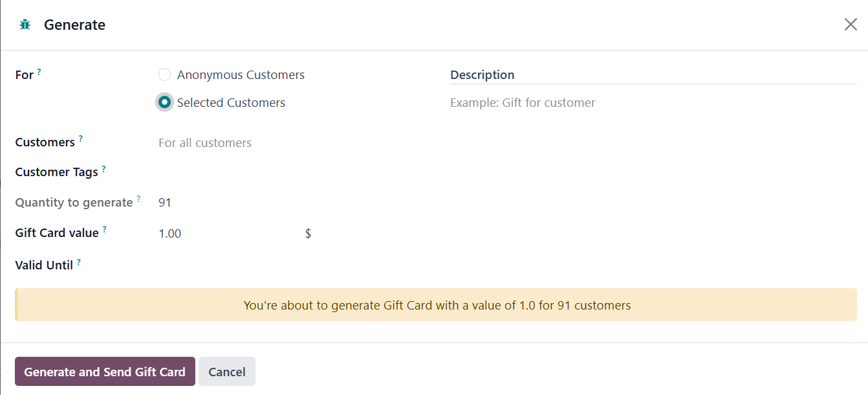Click the debug bug icon
Screen dimensions: 868x395
pyautogui.click(x=25, y=25)
